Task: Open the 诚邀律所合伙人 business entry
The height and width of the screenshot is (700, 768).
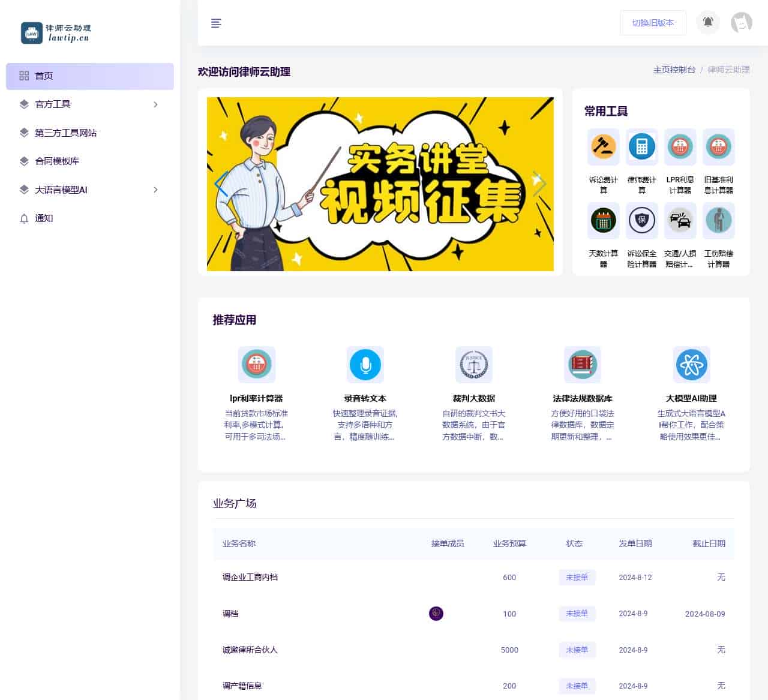Action: [250, 650]
